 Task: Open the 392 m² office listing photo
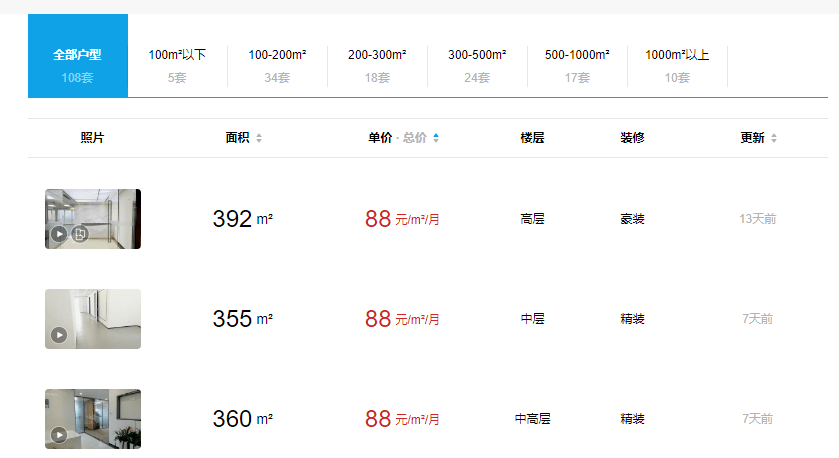pos(93,219)
